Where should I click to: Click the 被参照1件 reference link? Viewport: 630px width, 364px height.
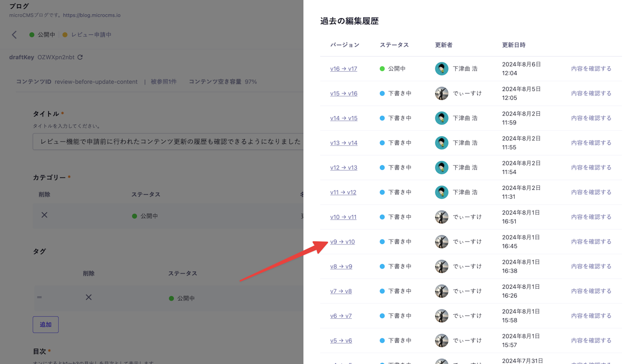click(164, 82)
